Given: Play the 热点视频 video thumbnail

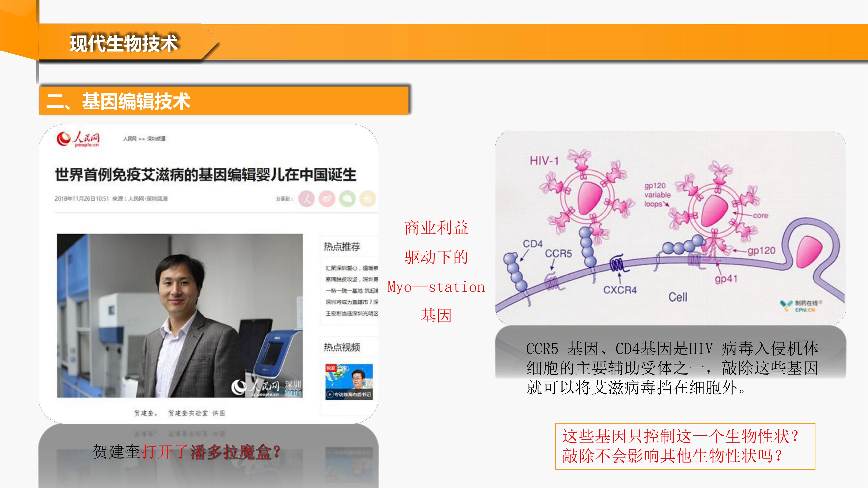Looking at the screenshot, I should tap(349, 382).
